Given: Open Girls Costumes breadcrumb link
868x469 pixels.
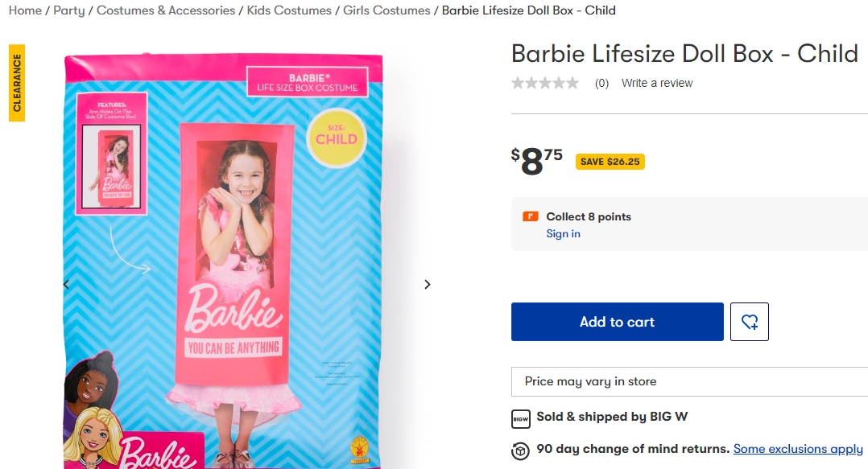Looking at the screenshot, I should (x=386, y=10).
